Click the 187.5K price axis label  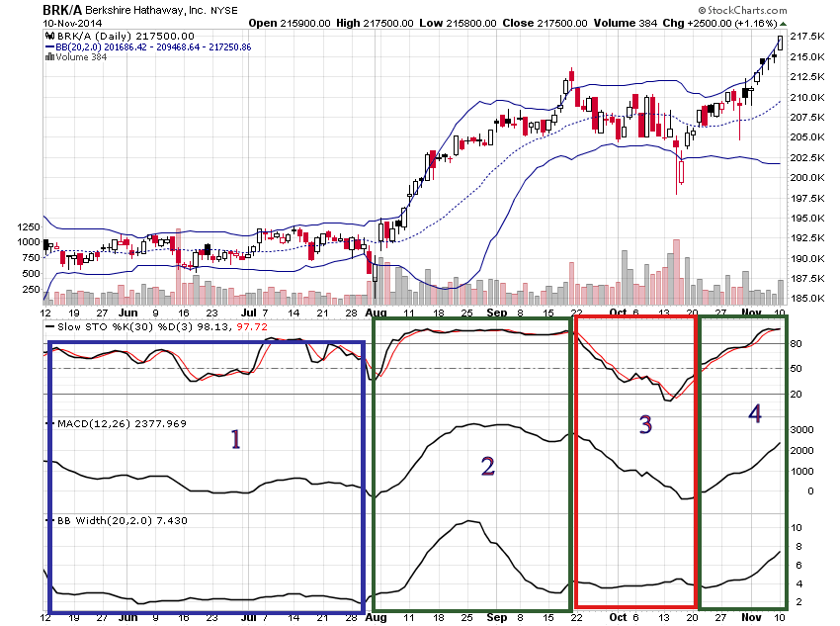pyautogui.click(x=807, y=278)
